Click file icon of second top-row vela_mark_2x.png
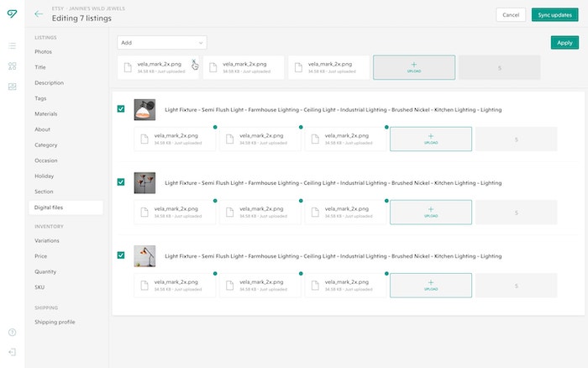This screenshot has height=368, width=588. coord(213,67)
